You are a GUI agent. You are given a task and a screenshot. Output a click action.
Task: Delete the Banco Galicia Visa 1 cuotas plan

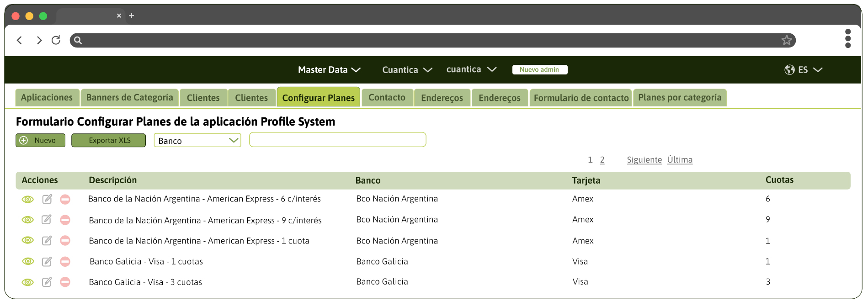coord(65,262)
